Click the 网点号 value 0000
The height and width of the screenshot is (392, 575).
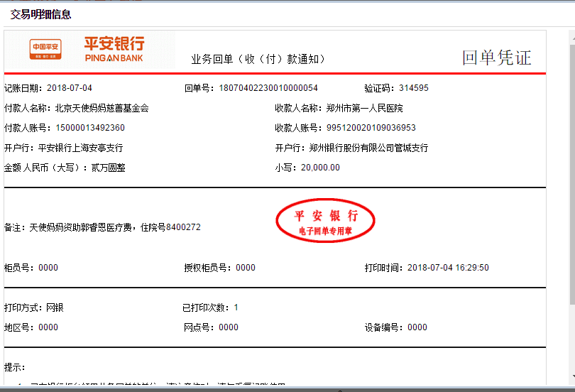coord(229,327)
